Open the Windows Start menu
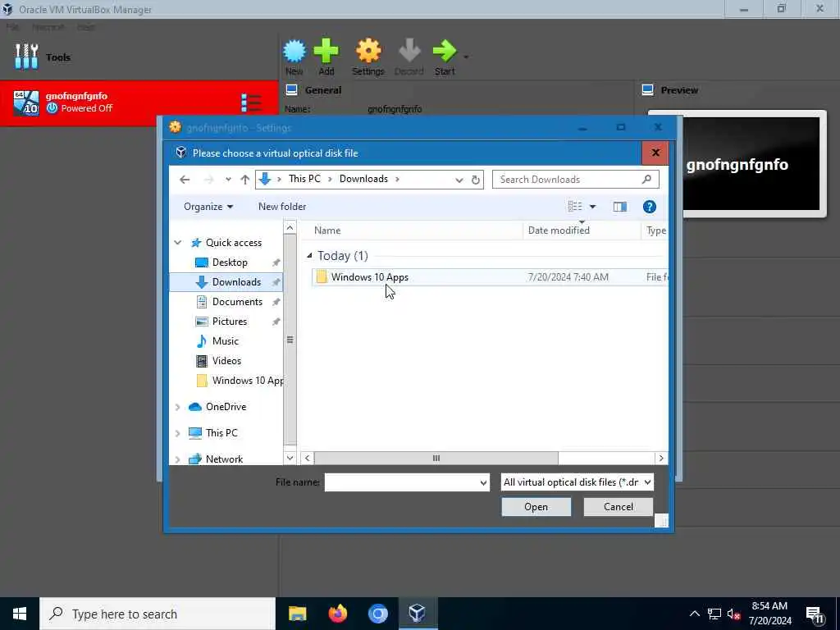The image size is (840, 630). 20,614
